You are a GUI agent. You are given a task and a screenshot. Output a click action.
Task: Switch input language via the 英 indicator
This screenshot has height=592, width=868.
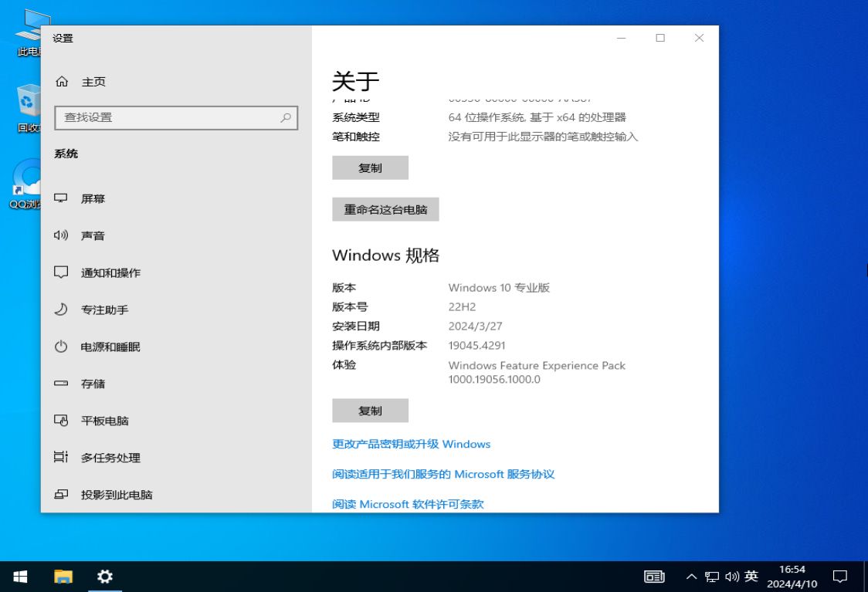(750, 577)
